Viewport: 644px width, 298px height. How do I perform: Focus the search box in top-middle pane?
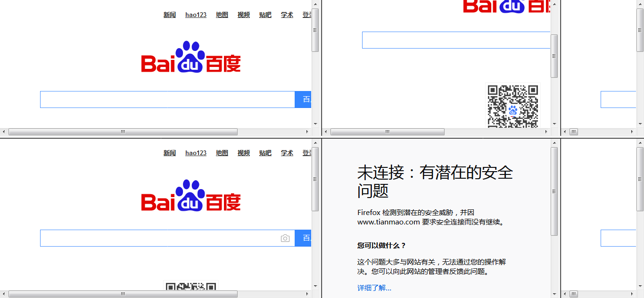pos(456,40)
